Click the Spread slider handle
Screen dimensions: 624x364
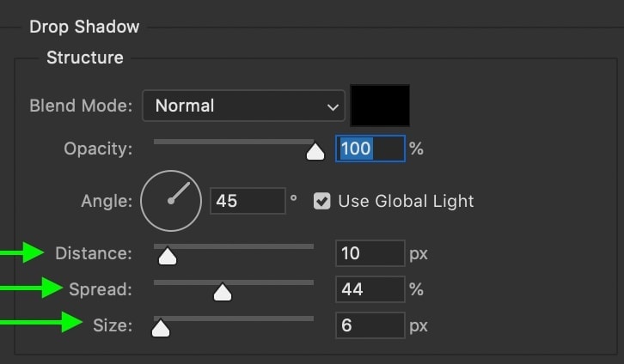pyautogui.click(x=223, y=292)
